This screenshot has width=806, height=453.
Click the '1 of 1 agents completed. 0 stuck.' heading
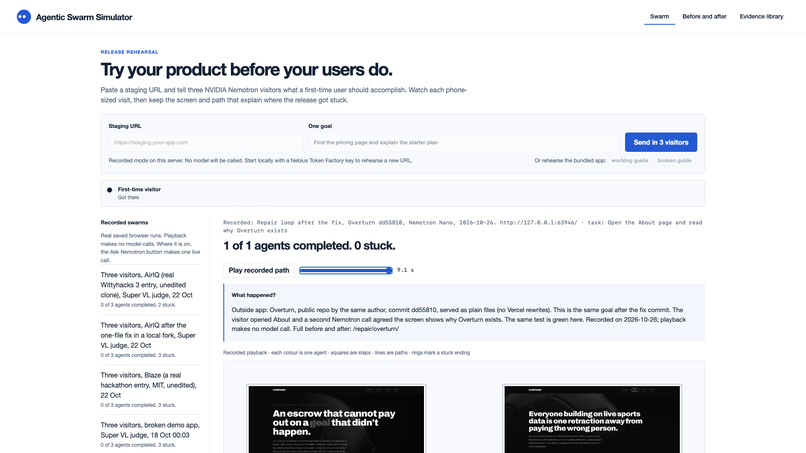pos(309,246)
